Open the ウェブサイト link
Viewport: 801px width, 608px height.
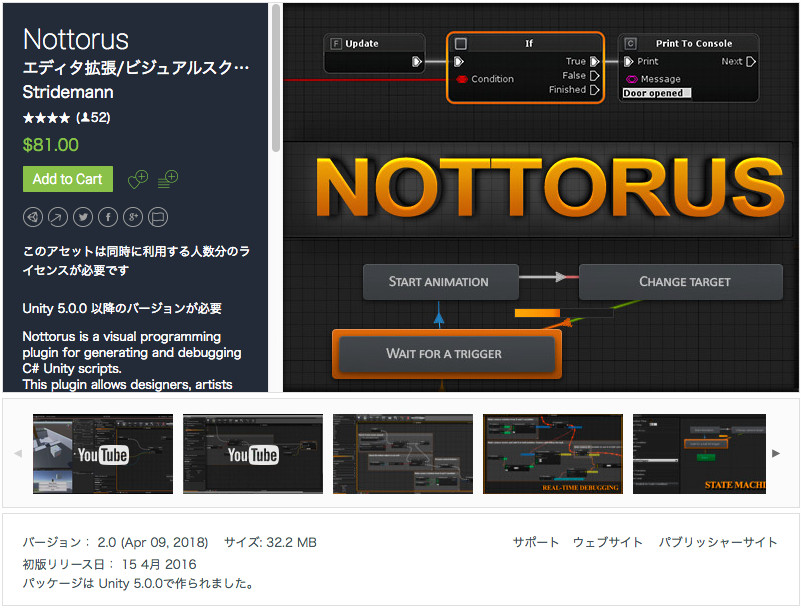coord(607,542)
